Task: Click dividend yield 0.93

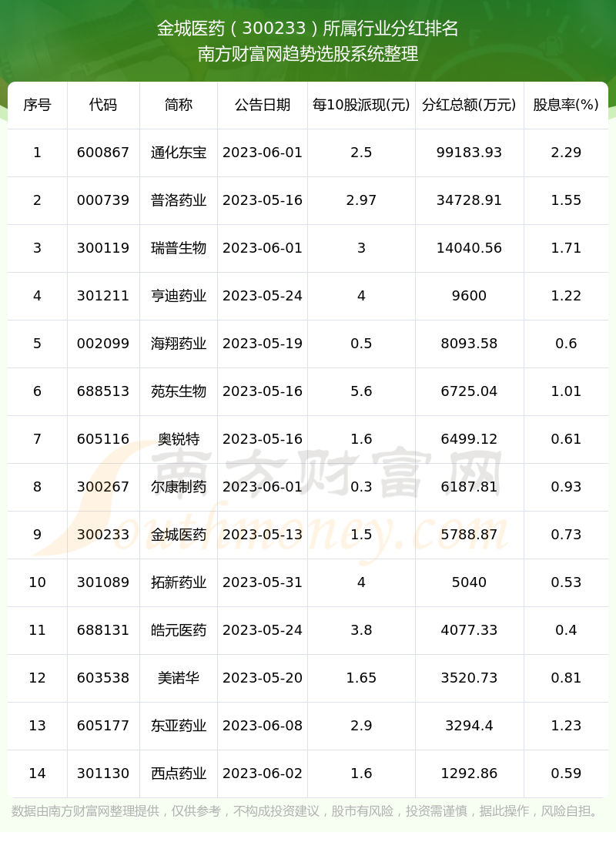Action: point(566,487)
